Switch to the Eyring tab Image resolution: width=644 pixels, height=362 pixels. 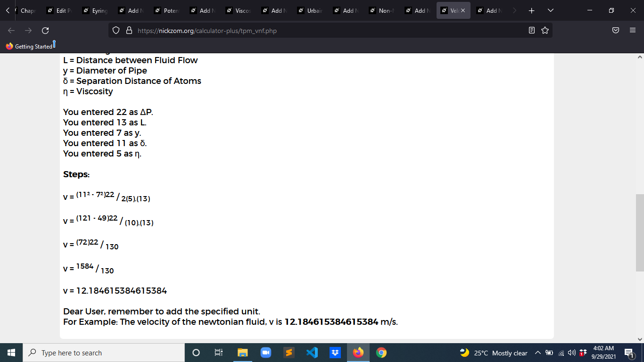coord(94,10)
